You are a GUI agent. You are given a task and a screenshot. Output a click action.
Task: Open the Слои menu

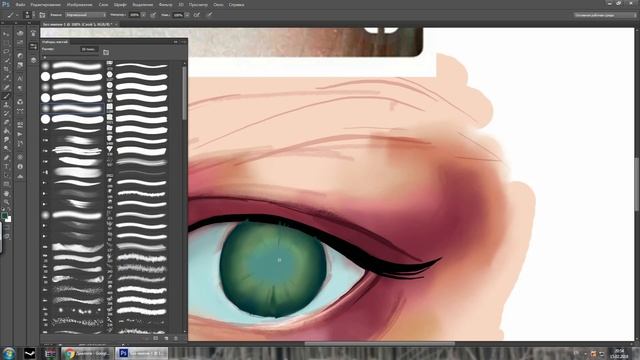click(103, 4)
